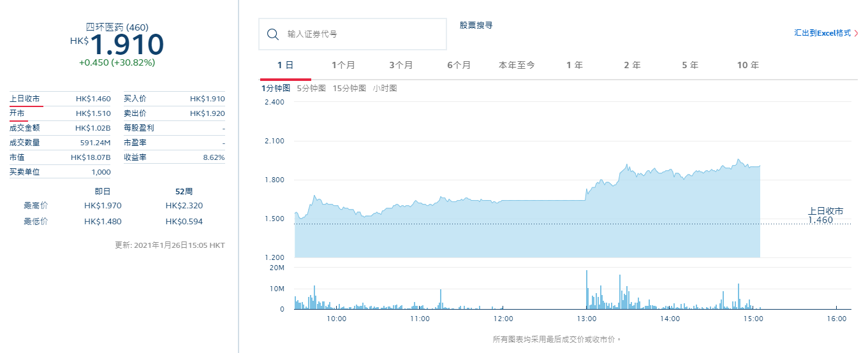The width and height of the screenshot is (868, 353).
Task: Select the 1年 range tab
Action: tap(575, 66)
